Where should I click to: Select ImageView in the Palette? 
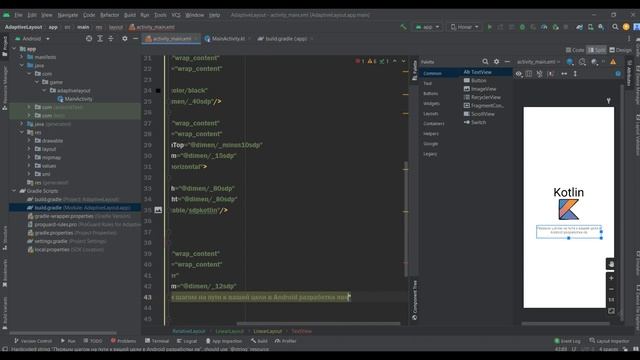click(480, 89)
